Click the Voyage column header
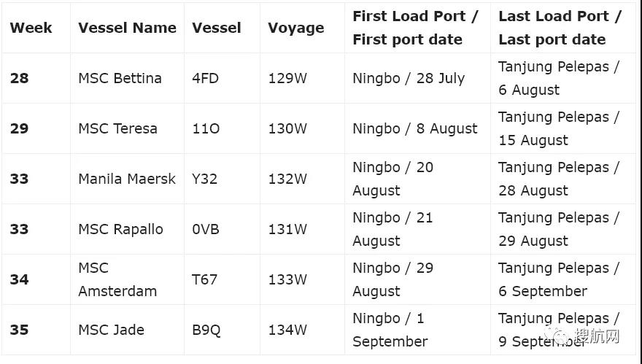Viewport: 642px width, 364px height. click(x=295, y=28)
